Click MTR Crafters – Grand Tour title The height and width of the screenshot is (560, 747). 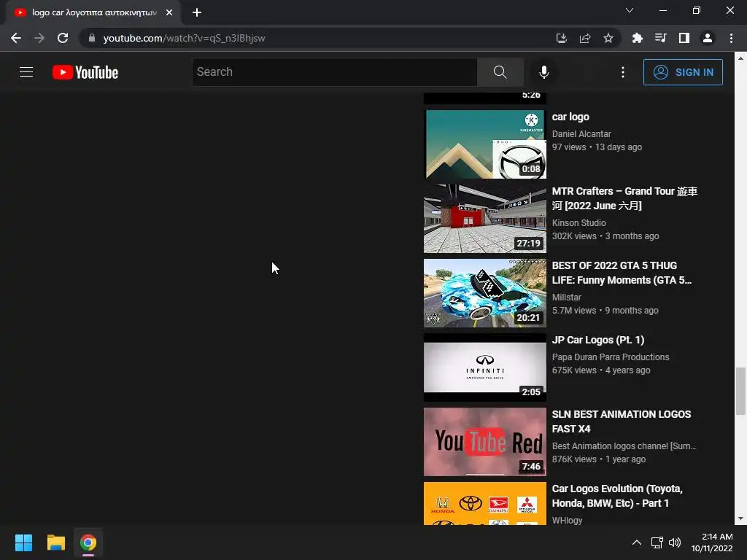point(624,198)
